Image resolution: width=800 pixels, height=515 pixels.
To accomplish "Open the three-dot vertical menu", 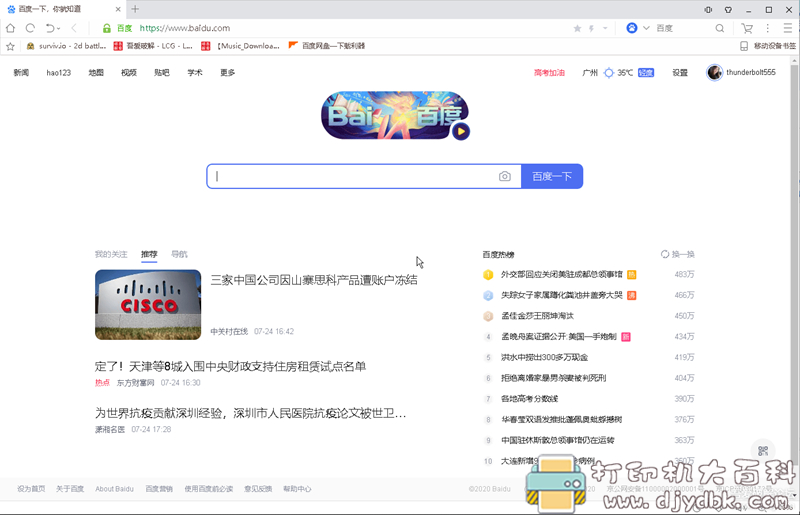I will click(x=767, y=28).
